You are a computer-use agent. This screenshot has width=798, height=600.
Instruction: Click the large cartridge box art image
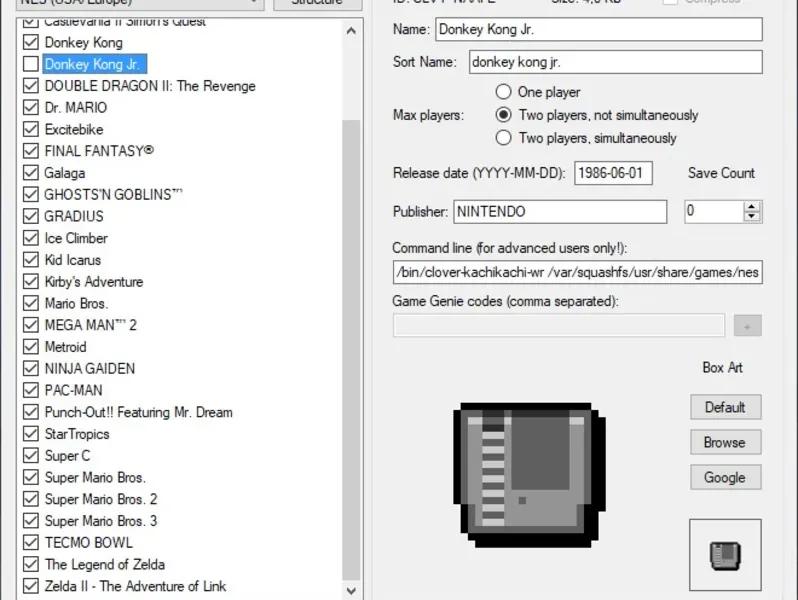tap(529, 475)
